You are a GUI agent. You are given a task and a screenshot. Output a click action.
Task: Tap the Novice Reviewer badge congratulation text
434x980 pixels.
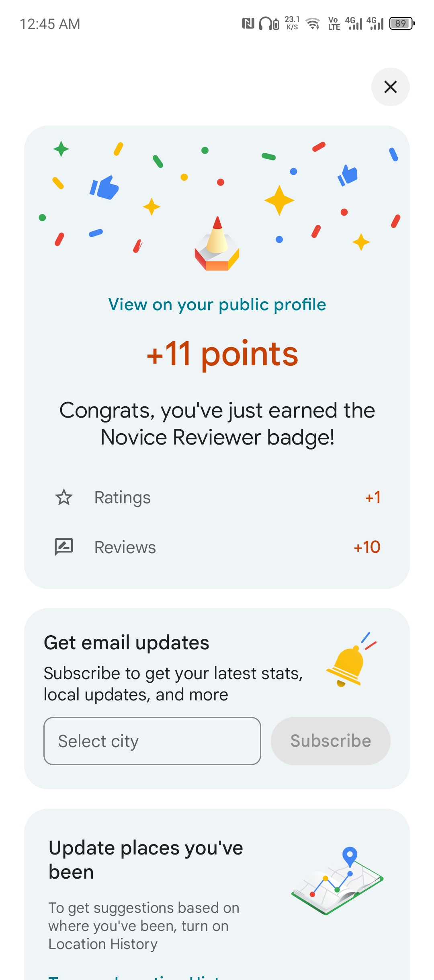click(x=217, y=424)
